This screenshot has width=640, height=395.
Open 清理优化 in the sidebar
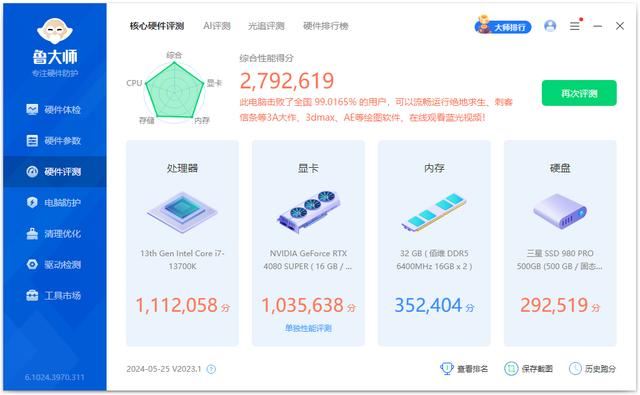[54, 233]
